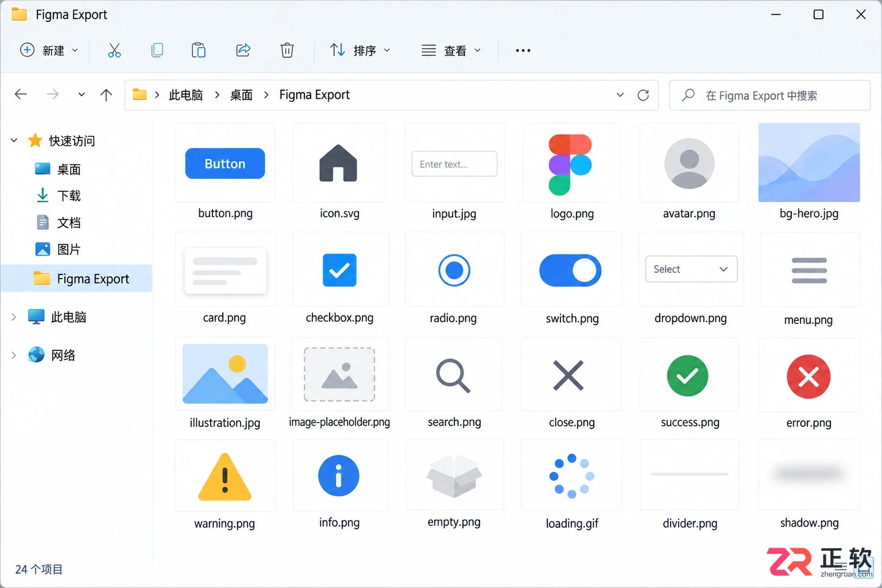Click the Paste clipboard icon

(198, 50)
